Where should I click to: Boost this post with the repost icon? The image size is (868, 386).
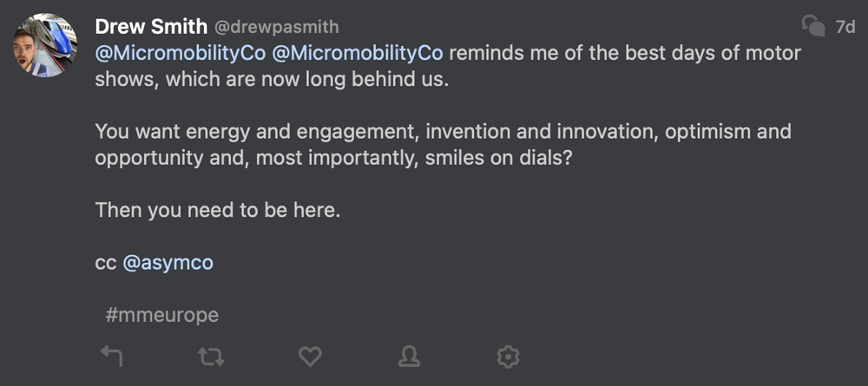pyautogui.click(x=212, y=355)
